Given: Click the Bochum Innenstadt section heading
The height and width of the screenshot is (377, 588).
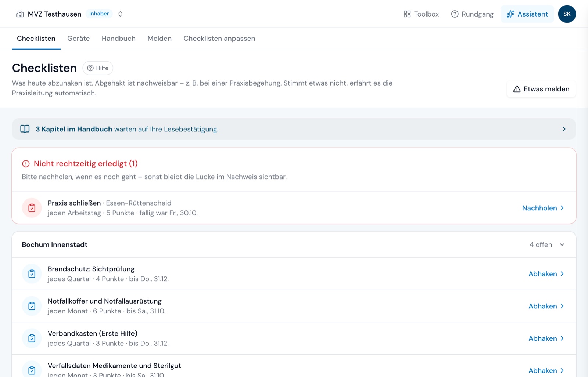Looking at the screenshot, I should click(x=55, y=244).
